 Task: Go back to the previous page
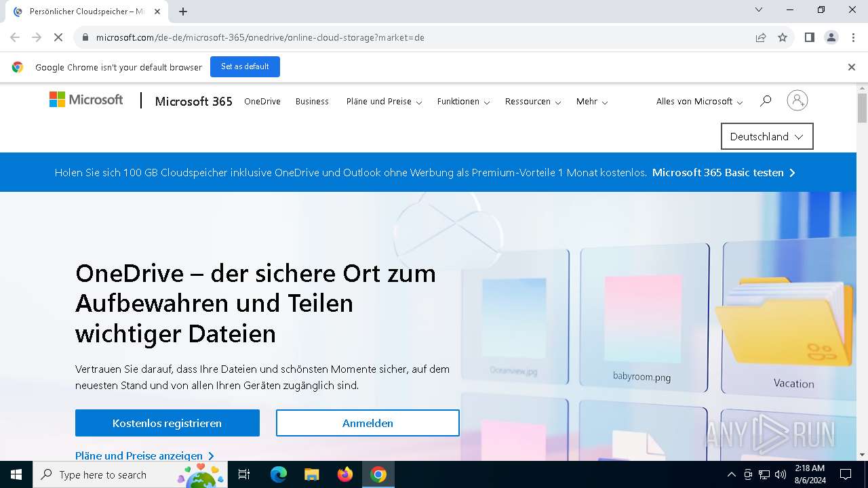tap(15, 37)
